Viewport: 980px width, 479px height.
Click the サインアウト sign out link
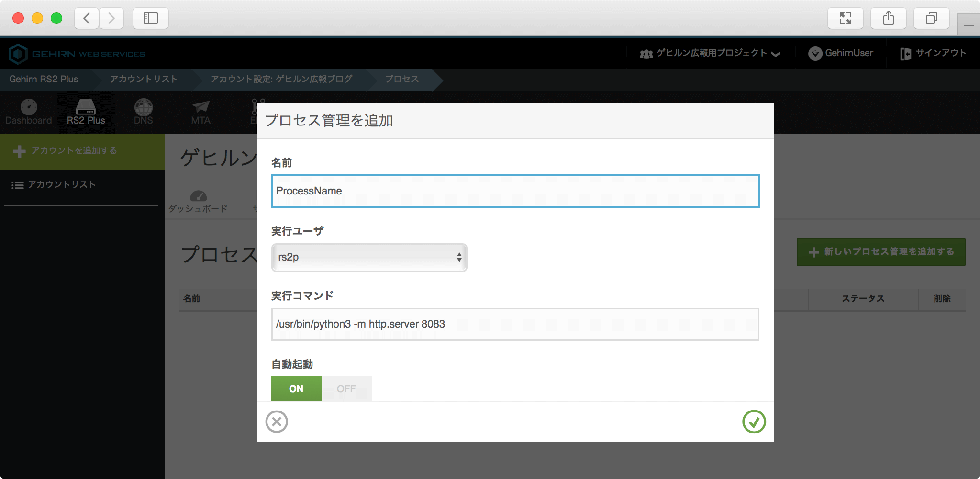933,53
